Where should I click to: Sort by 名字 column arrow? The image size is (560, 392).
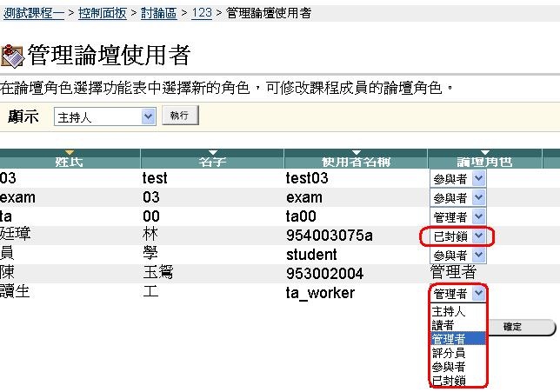213,153
